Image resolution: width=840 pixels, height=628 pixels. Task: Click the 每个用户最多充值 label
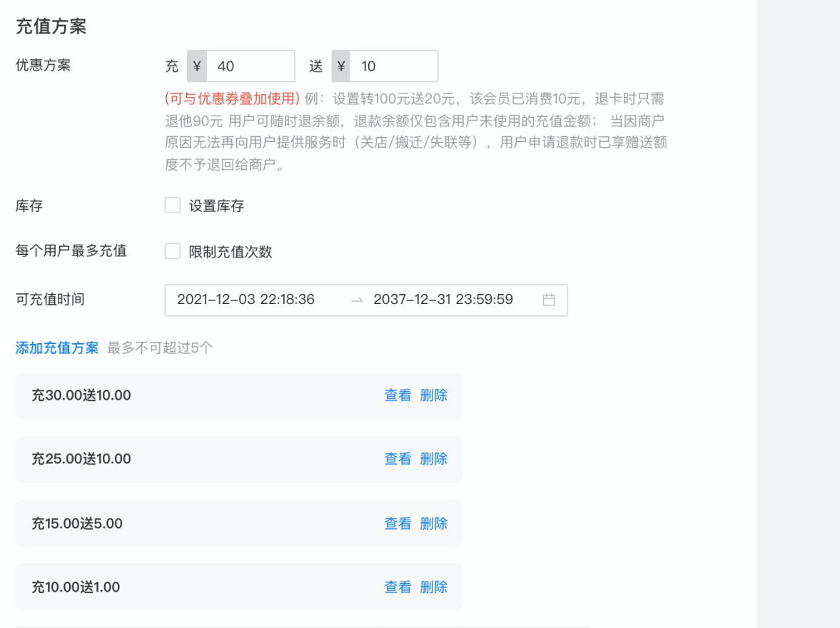pyautogui.click(x=71, y=250)
